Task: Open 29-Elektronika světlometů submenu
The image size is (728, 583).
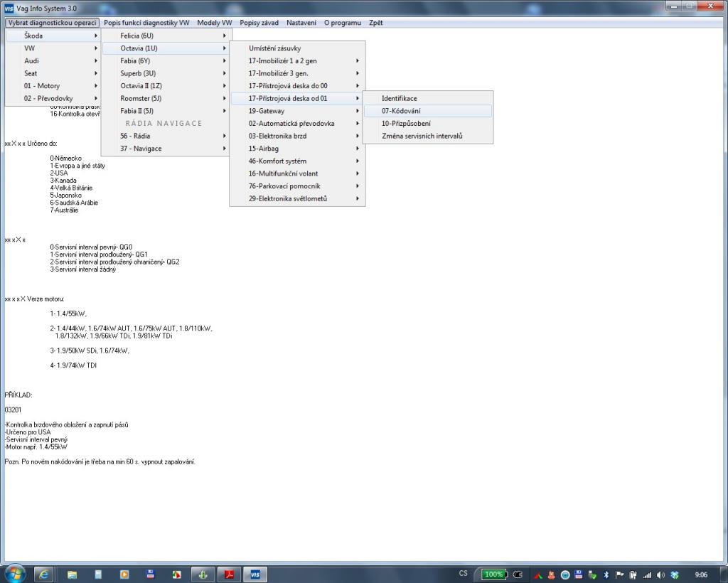Action: pyautogui.click(x=297, y=198)
